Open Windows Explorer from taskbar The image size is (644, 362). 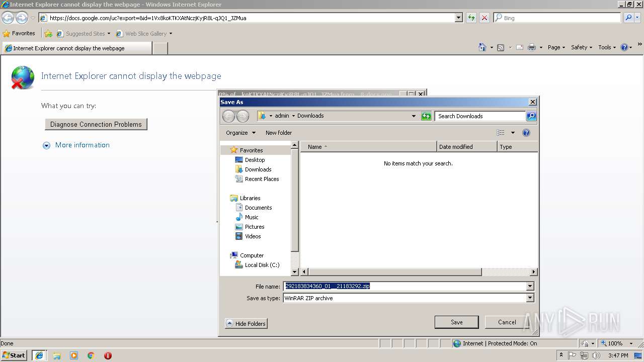(x=57, y=355)
